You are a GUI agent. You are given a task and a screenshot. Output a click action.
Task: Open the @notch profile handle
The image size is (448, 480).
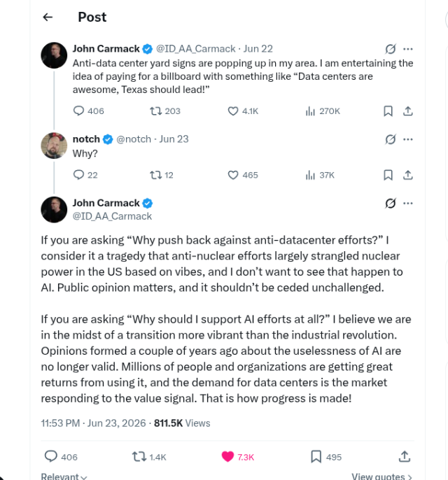coord(134,139)
